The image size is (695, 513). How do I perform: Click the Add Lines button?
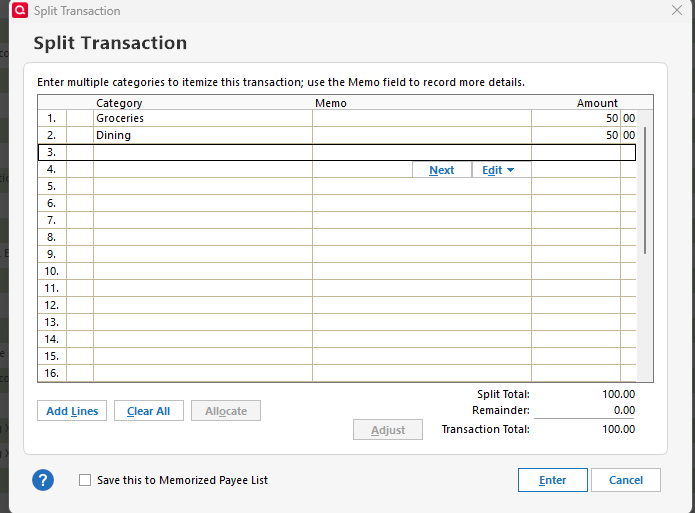tap(72, 411)
